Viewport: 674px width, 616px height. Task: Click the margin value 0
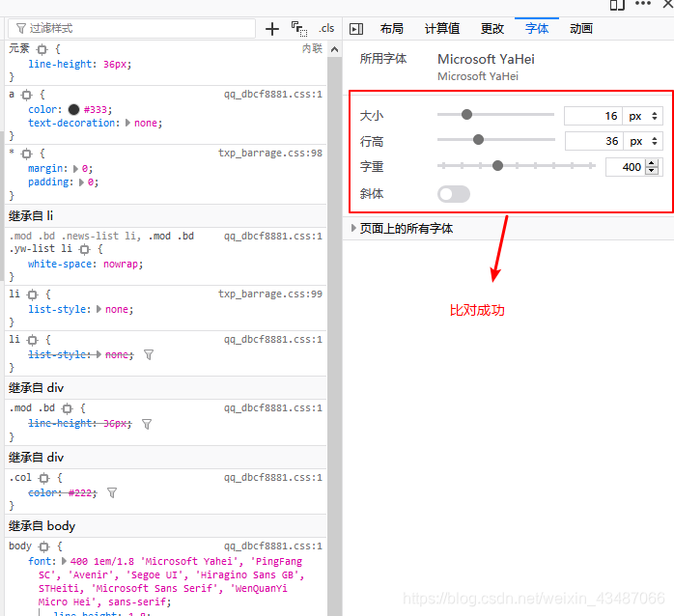[x=85, y=169]
